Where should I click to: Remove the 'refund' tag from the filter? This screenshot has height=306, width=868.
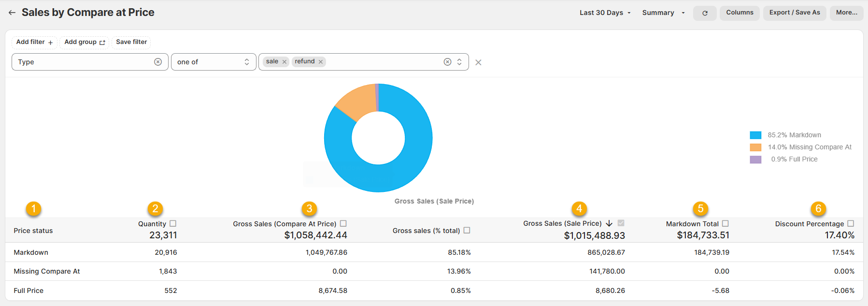[321, 62]
